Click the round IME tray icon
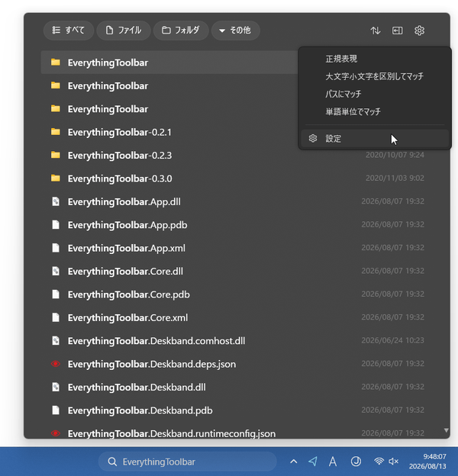Screen dimensions: 458x476 coord(356,462)
